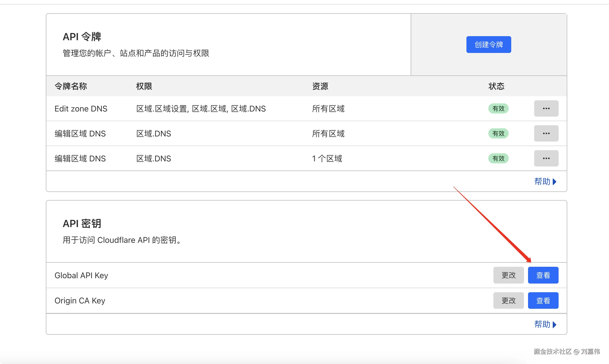Open ellipsis menu for Edit zone DNS token

[546, 108]
